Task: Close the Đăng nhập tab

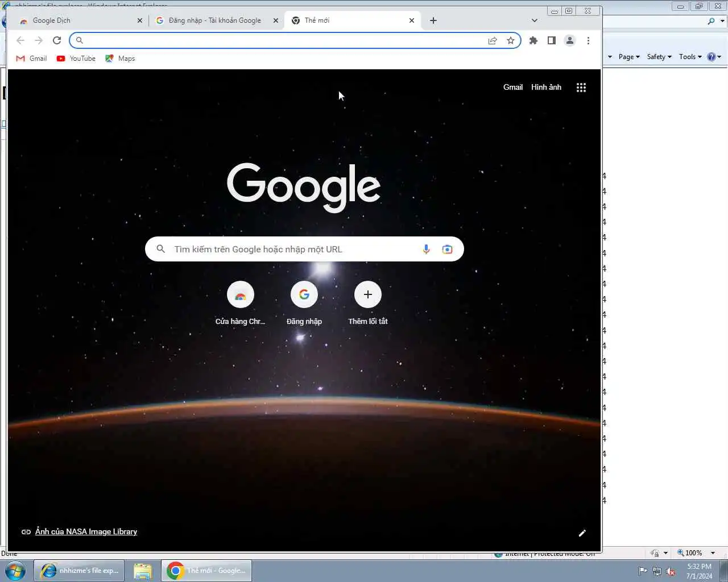Action: (276, 20)
